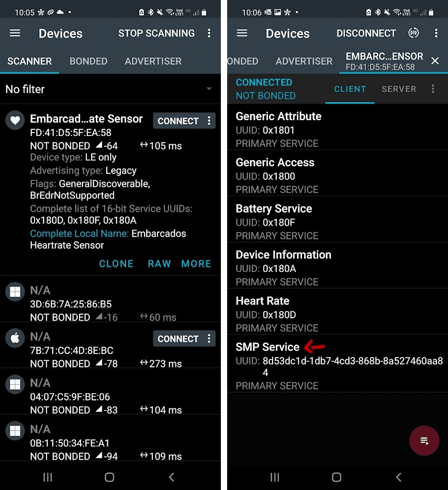The image size is (448, 490).
Task: Tap Android home button on connected screen
Action: 337,477
